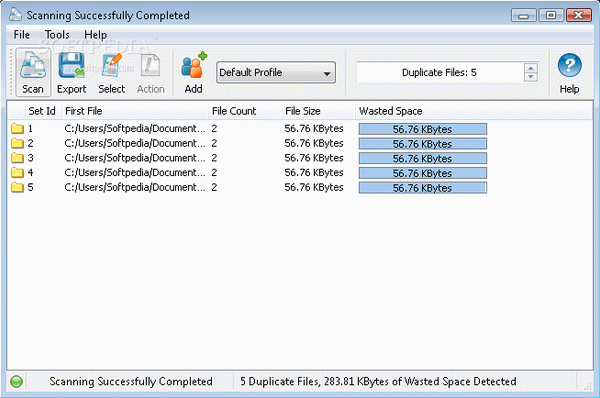This screenshot has height=398, width=600.
Task: Select the first file path of set 5
Action: click(135, 188)
